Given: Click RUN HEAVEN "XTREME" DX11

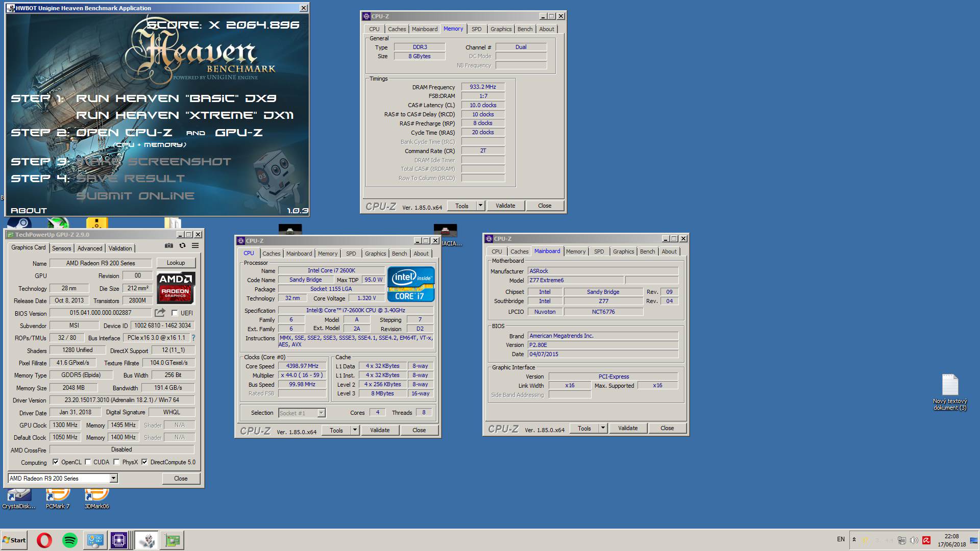Looking at the screenshot, I should 185,115.
